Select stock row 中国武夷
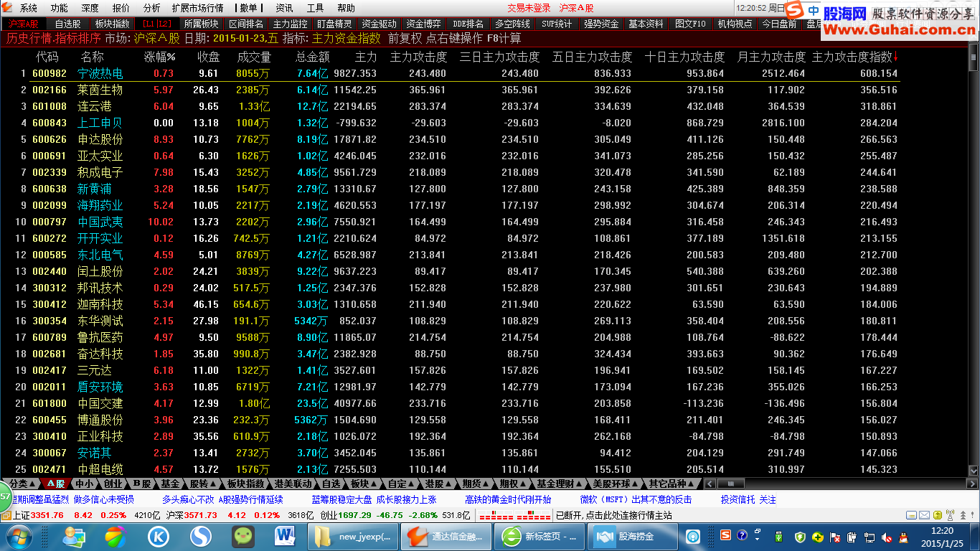This screenshot has height=551, width=980. (x=450, y=222)
